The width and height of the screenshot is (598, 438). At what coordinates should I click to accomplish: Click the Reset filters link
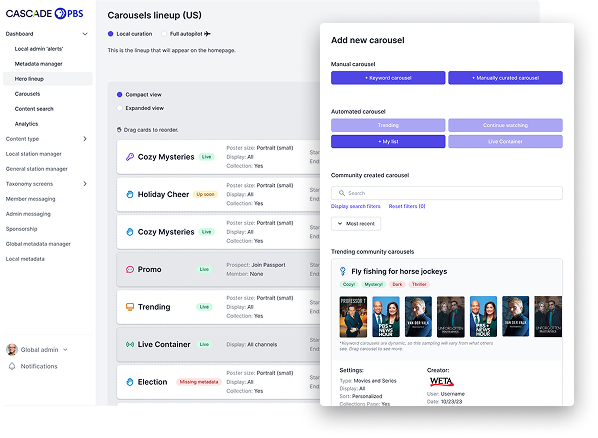[x=407, y=206]
